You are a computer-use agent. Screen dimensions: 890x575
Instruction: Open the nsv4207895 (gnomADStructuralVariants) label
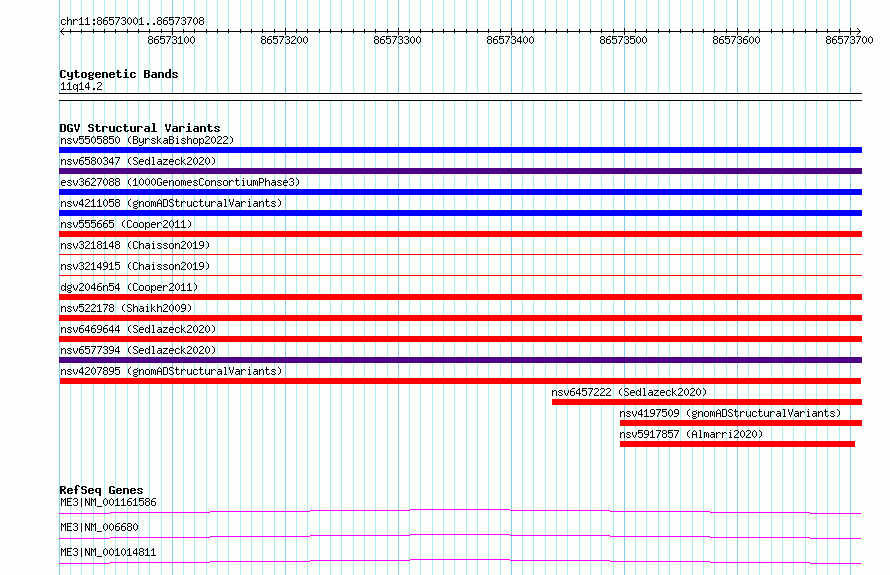click(171, 371)
